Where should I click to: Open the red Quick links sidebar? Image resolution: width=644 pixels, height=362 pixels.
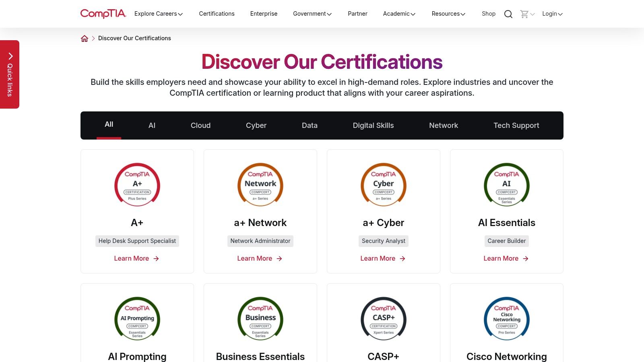(10, 74)
